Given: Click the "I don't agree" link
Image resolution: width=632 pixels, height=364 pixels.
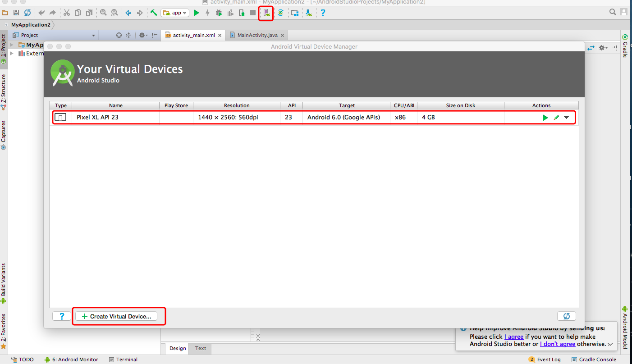Looking at the screenshot, I should (558, 344).
